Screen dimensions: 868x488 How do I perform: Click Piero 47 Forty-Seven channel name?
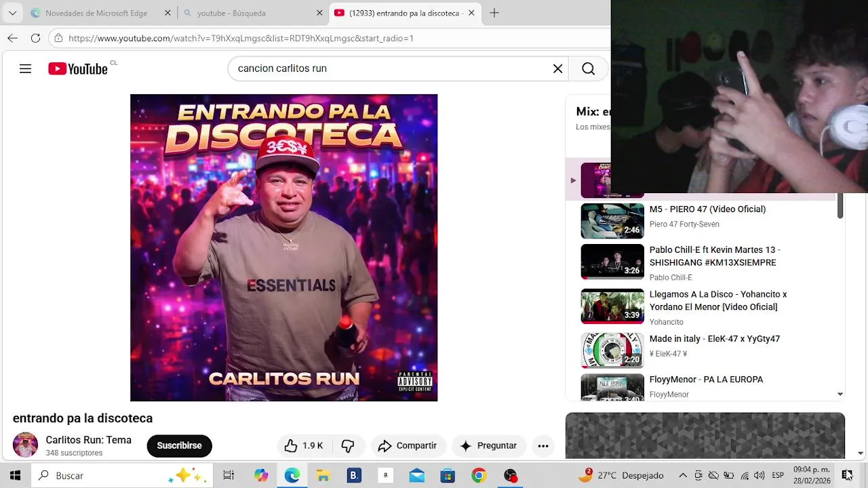pos(684,224)
